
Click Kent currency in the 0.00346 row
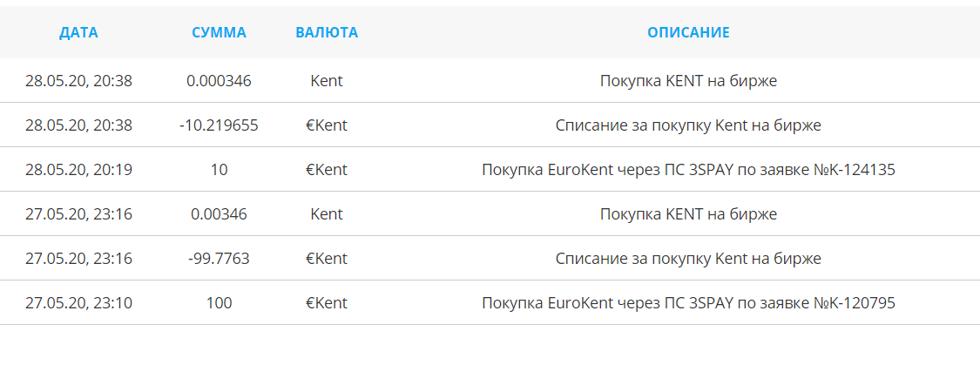[x=327, y=214]
